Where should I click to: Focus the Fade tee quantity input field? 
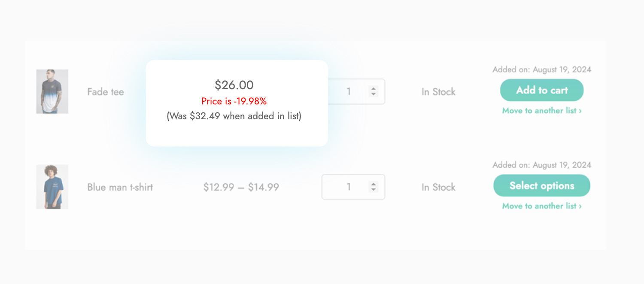tap(353, 91)
